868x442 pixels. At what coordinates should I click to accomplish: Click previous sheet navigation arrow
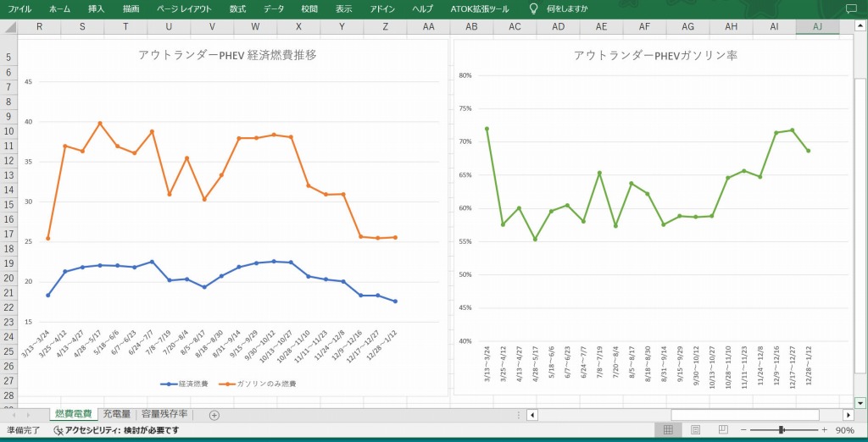pyautogui.click(x=14, y=415)
